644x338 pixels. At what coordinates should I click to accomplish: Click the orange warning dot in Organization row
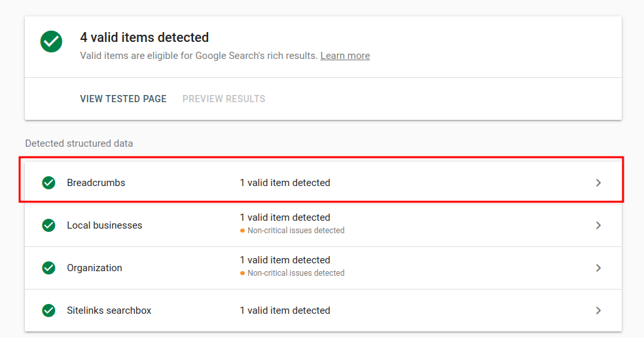coord(242,273)
